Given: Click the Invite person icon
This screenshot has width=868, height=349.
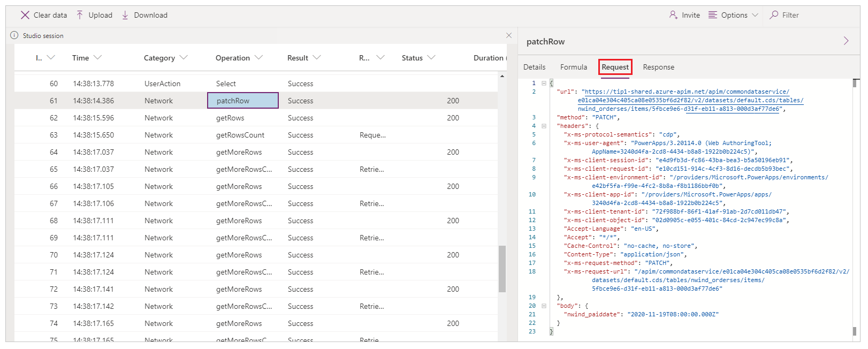Looking at the screenshot, I should (x=673, y=15).
